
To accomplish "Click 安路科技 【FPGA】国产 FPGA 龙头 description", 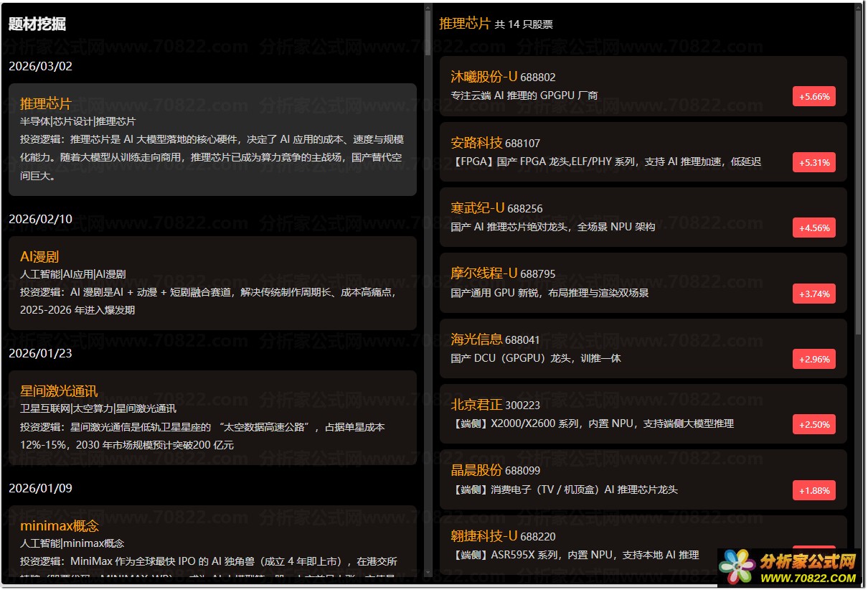I will (x=606, y=161).
